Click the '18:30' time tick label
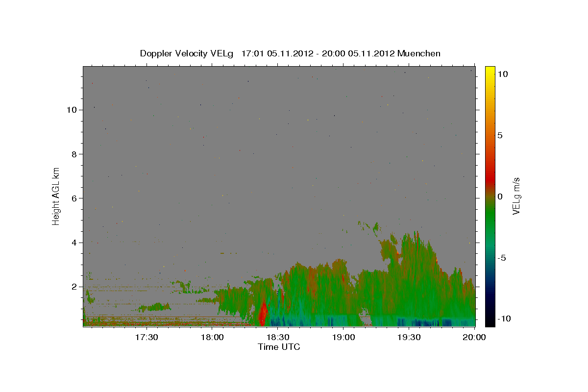The height and width of the screenshot is (392, 588). [278, 337]
